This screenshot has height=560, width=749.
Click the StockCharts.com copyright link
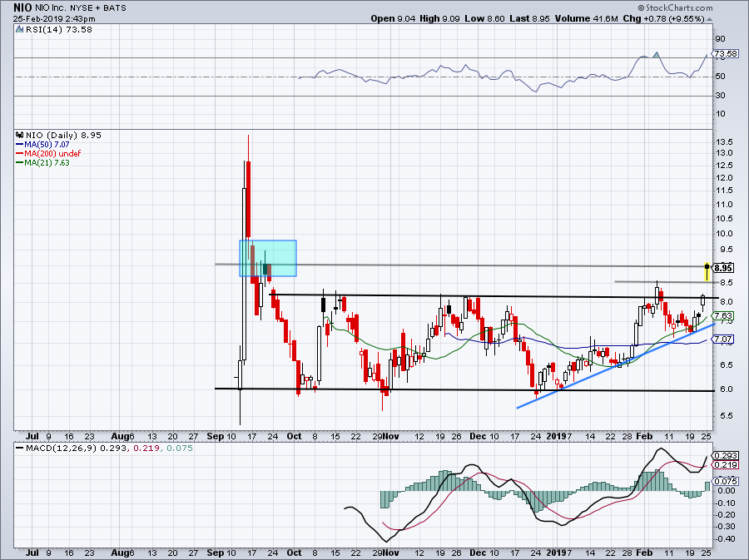[x=675, y=7]
